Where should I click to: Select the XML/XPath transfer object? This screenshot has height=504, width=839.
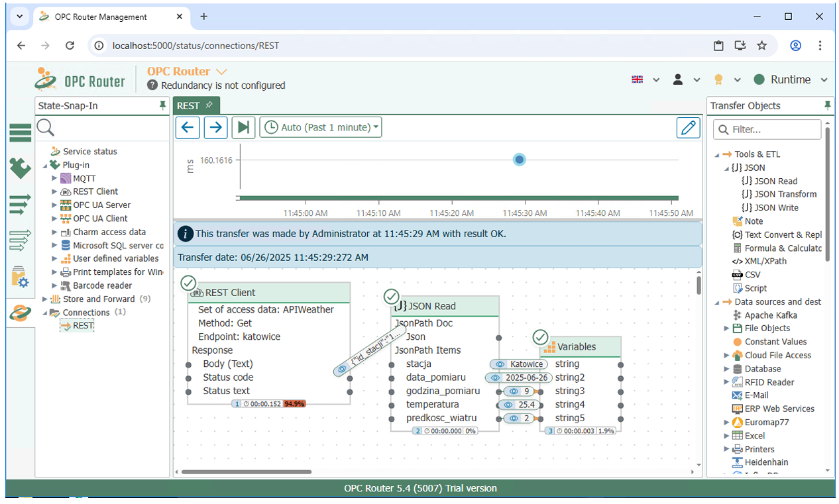[x=759, y=261]
